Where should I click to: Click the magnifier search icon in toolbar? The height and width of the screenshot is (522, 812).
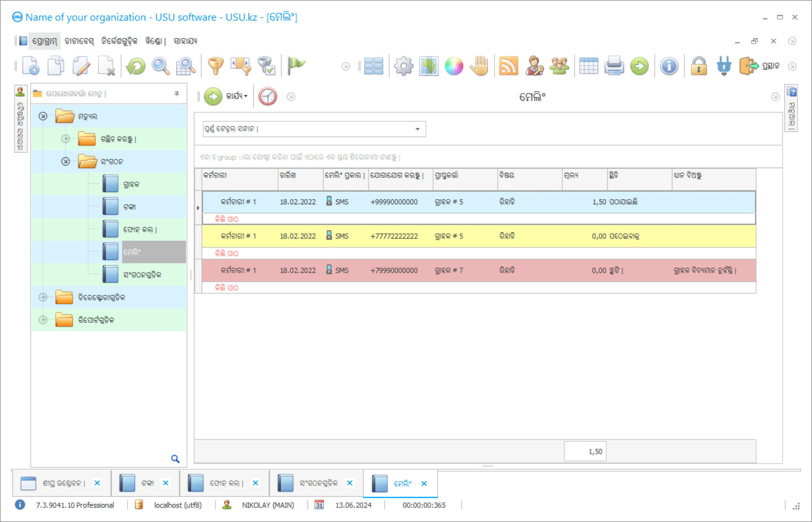click(160, 66)
